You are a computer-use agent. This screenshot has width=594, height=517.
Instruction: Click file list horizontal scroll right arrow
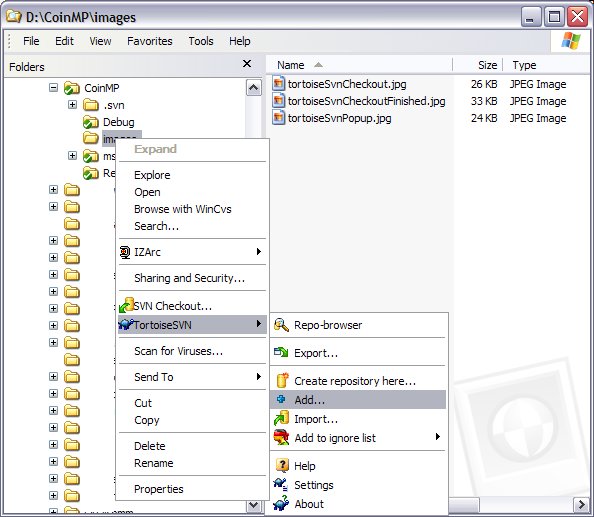pyautogui.click(x=581, y=504)
